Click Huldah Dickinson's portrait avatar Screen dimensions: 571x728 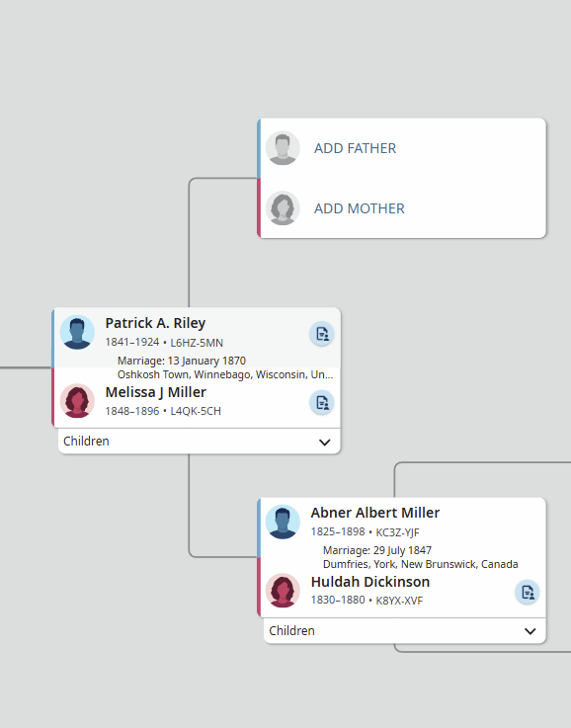283,590
